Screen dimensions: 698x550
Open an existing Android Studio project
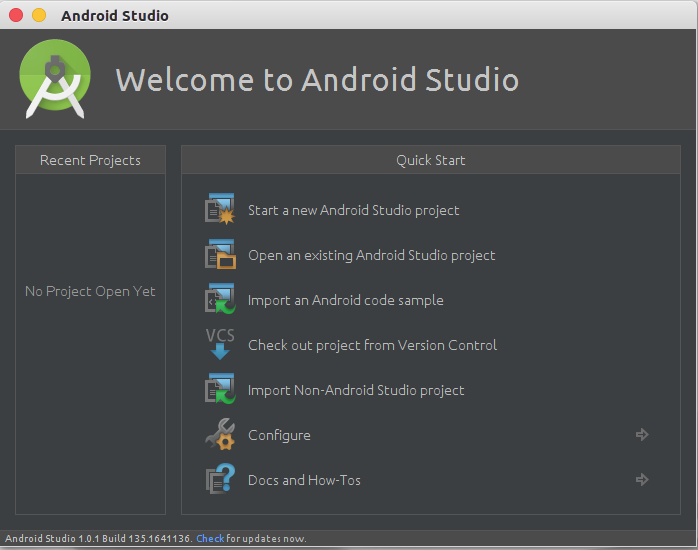(372, 255)
